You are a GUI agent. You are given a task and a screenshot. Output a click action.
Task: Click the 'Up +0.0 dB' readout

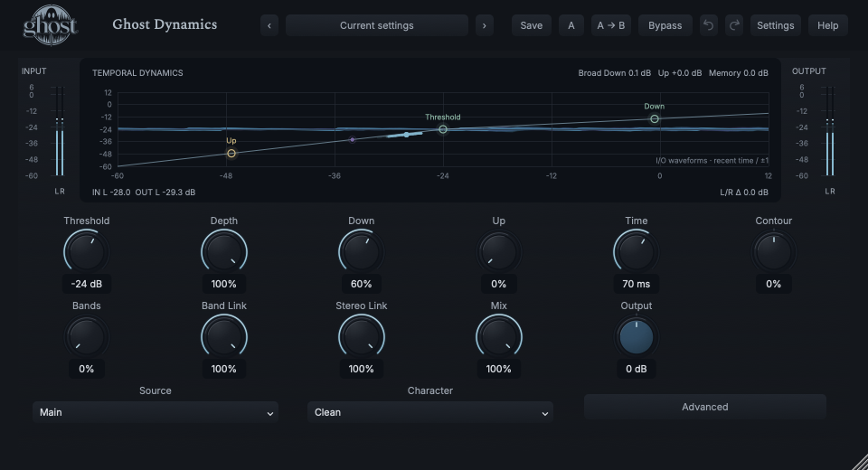680,73
